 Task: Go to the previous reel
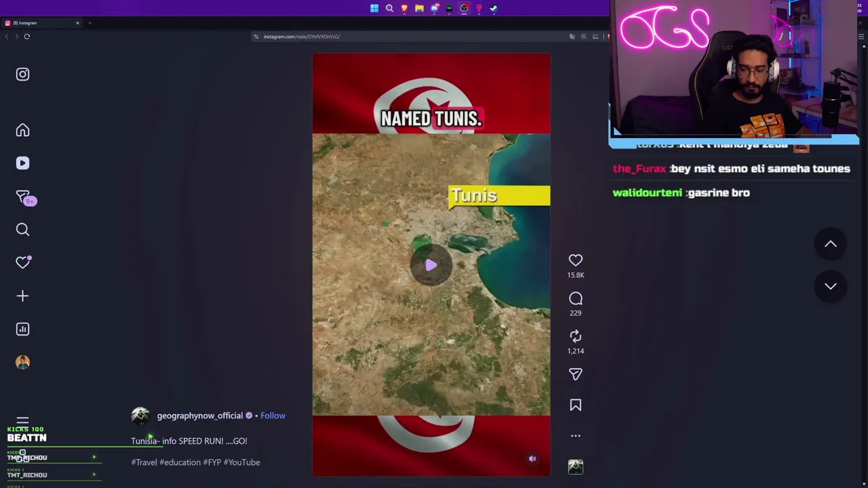(831, 244)
